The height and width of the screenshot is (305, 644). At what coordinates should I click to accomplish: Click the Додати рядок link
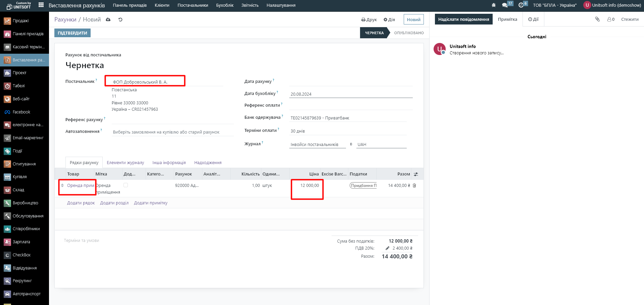[81, 203]
